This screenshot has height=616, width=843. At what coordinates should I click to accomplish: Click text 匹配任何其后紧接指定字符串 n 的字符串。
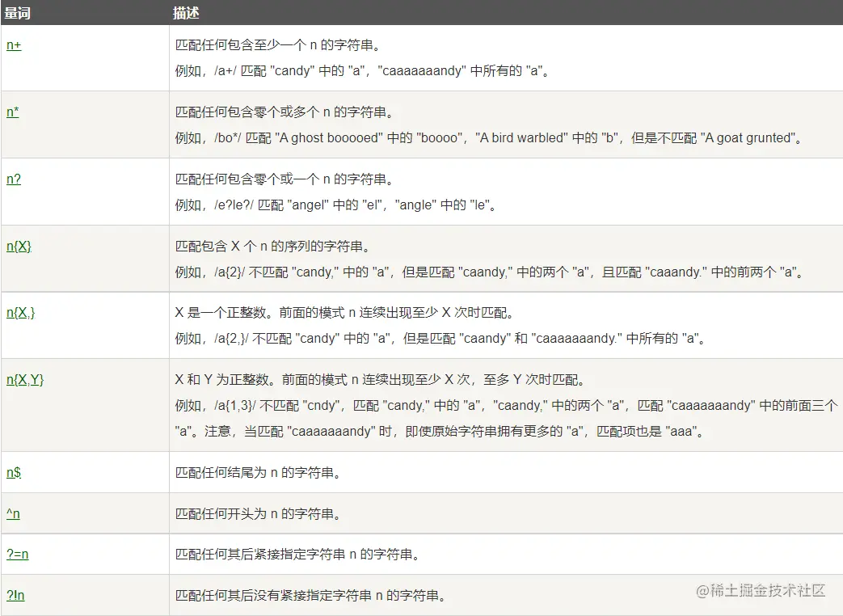tap(298, 555)
